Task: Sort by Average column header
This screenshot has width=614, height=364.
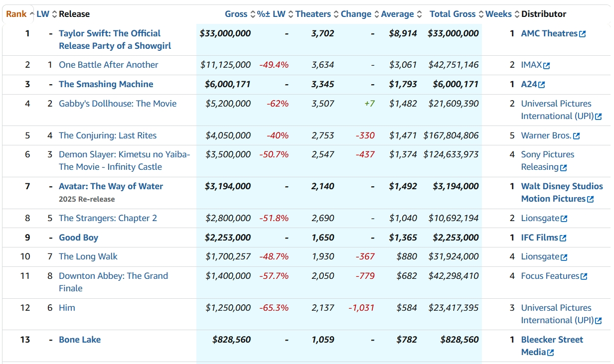Action: tap(397, 14)
